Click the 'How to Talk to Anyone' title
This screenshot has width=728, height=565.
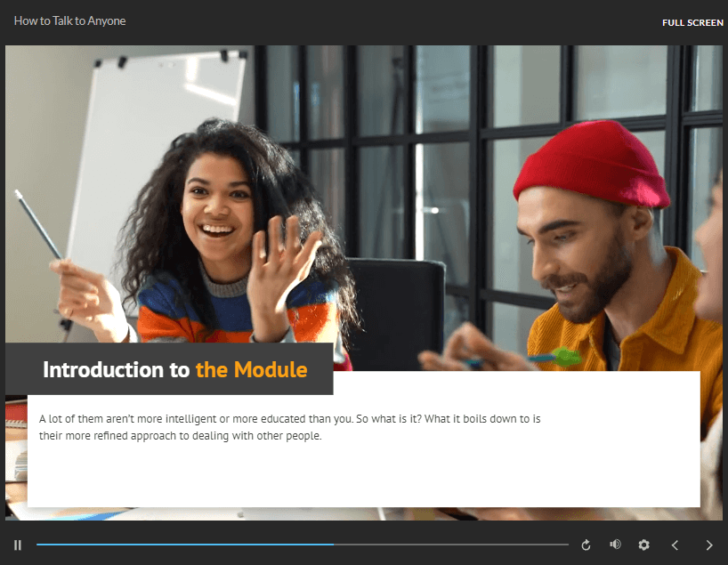(x=69, y=21)
